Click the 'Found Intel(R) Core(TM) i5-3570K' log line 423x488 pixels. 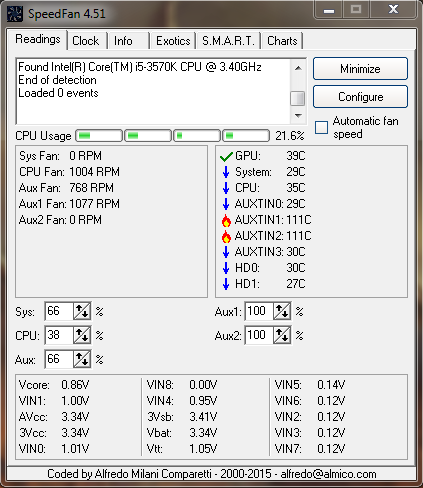140,67
